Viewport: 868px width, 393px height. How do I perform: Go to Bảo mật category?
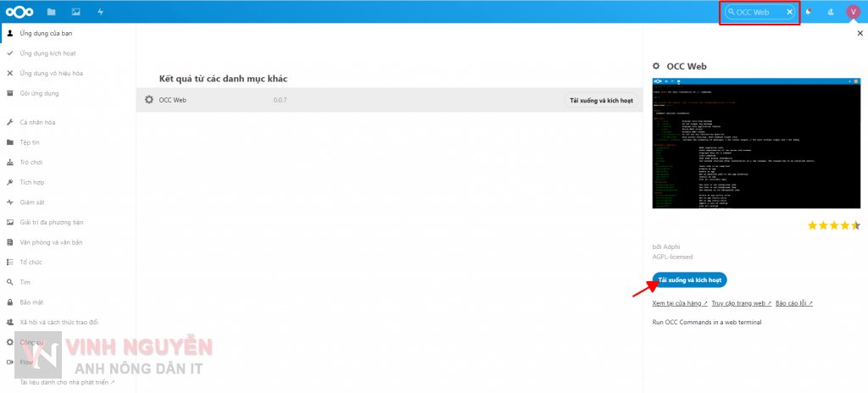coord(32,302)
